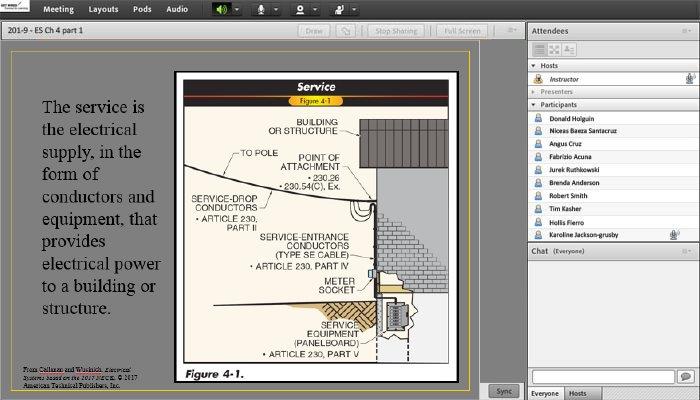The height and width of the screenshot is (400, 700).
Task: Open the Pods menu
Action: 141,9
